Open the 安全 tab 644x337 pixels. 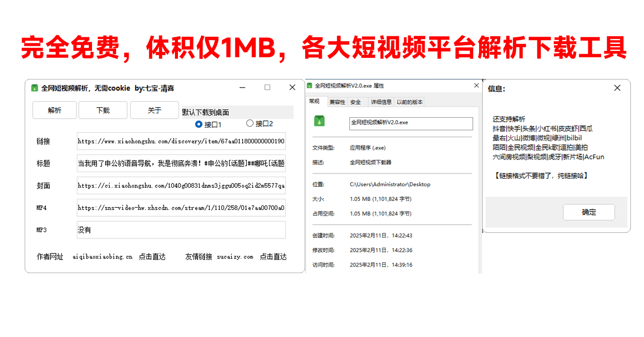pos(356,102)
